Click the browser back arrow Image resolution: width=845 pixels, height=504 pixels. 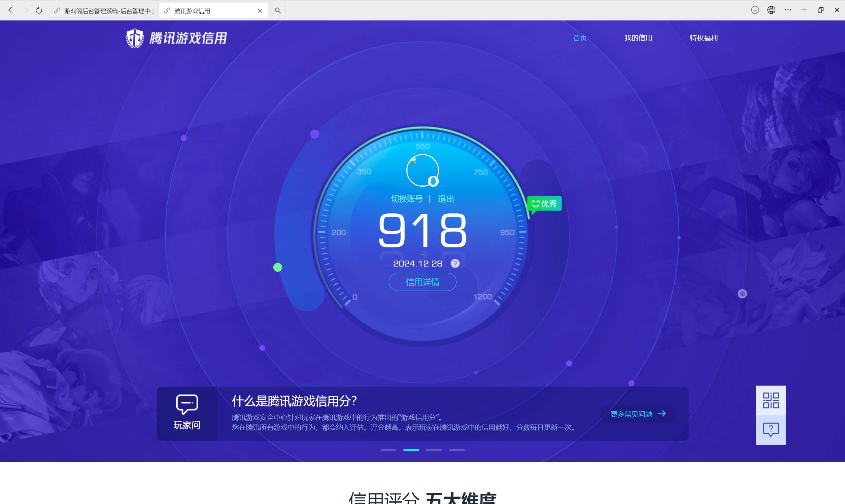(x=11, y=10)
